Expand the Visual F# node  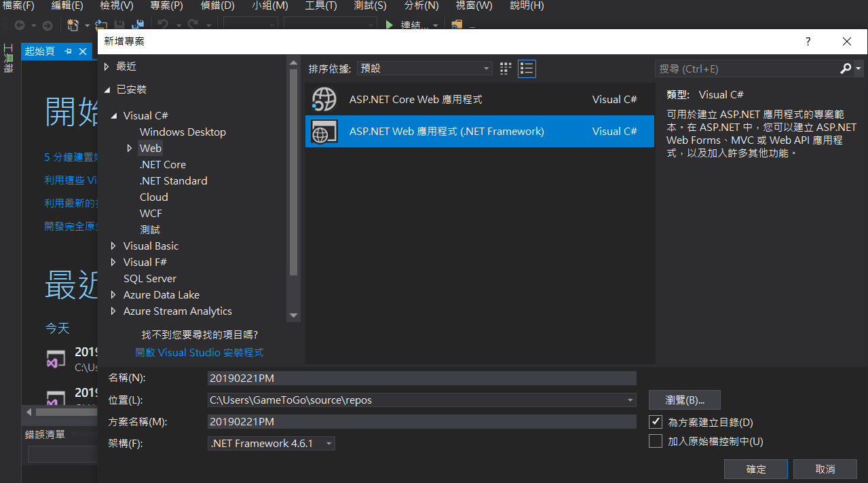(x=114, y=262)
